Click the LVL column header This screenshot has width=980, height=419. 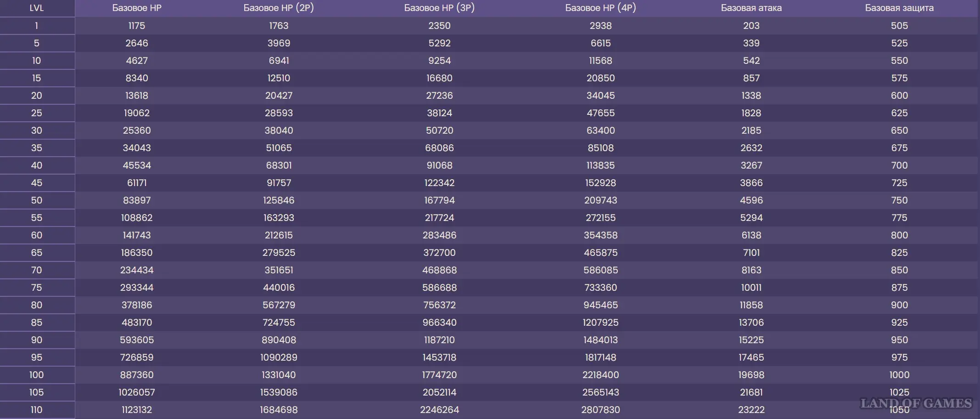pos(37,8)
